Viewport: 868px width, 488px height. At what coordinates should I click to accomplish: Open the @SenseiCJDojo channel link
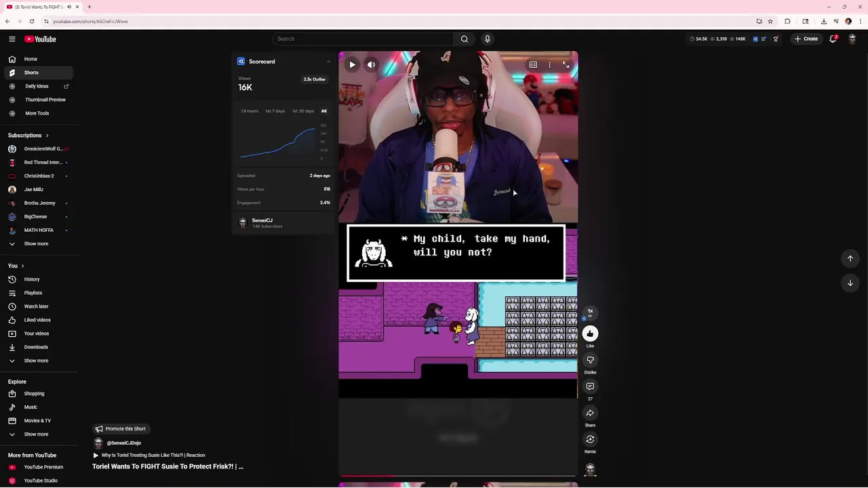pyautogui.click(x=123, y=443)
